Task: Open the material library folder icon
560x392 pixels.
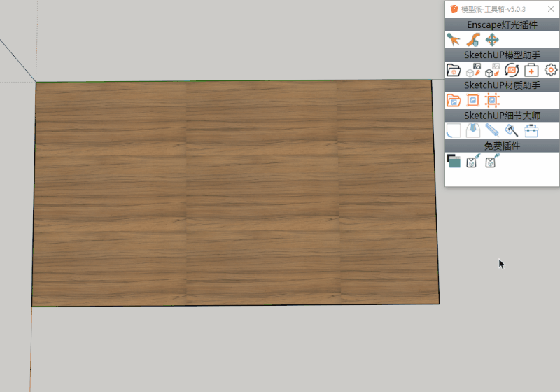Action: pyautogui.click(x=454, y=100)
